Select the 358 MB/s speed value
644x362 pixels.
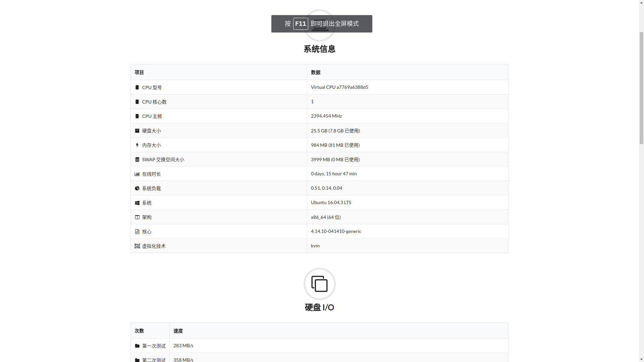pyautogui.click(x=183, y=360)
